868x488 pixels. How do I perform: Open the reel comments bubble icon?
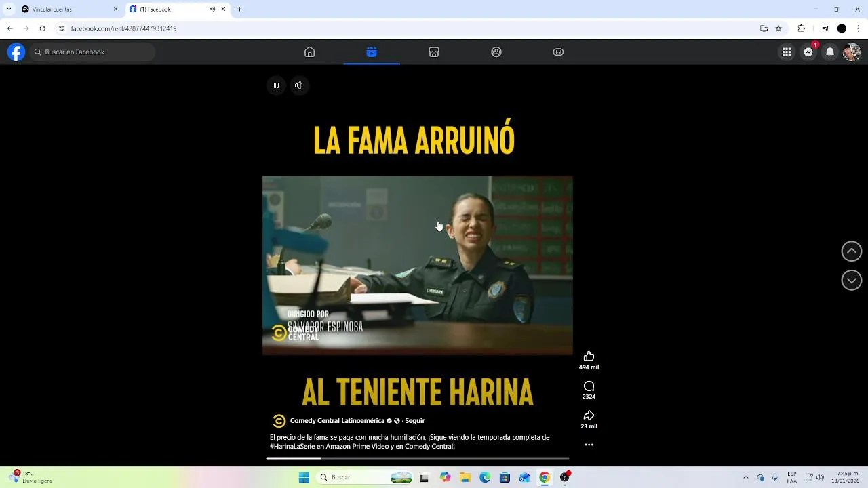(x=589, y=386)
